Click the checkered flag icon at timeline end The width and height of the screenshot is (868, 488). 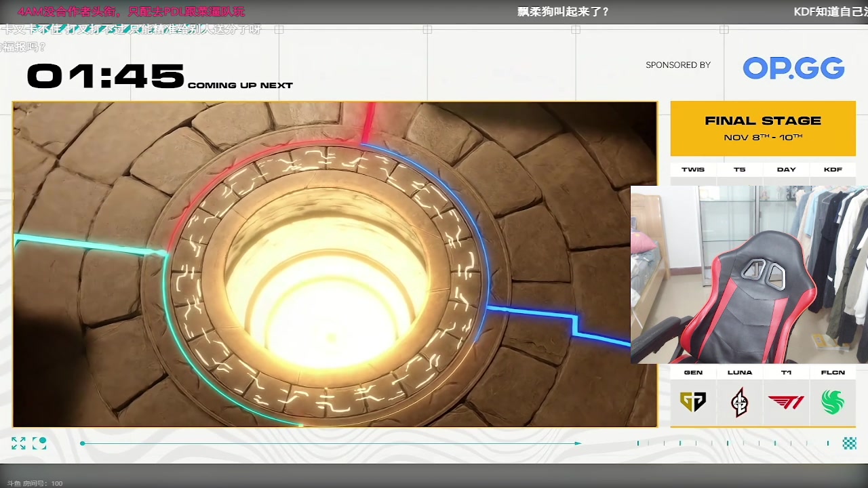(x=849, y=443)
